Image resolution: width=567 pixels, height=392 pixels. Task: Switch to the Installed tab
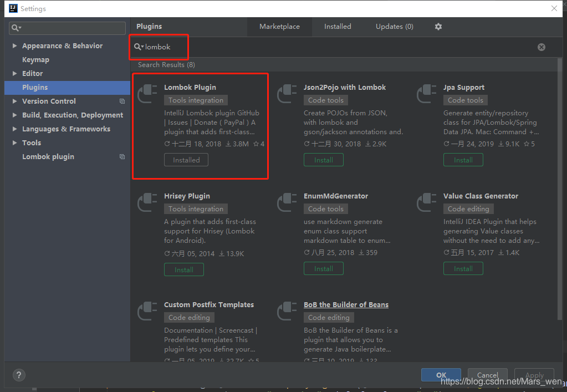tap(338, 27)
